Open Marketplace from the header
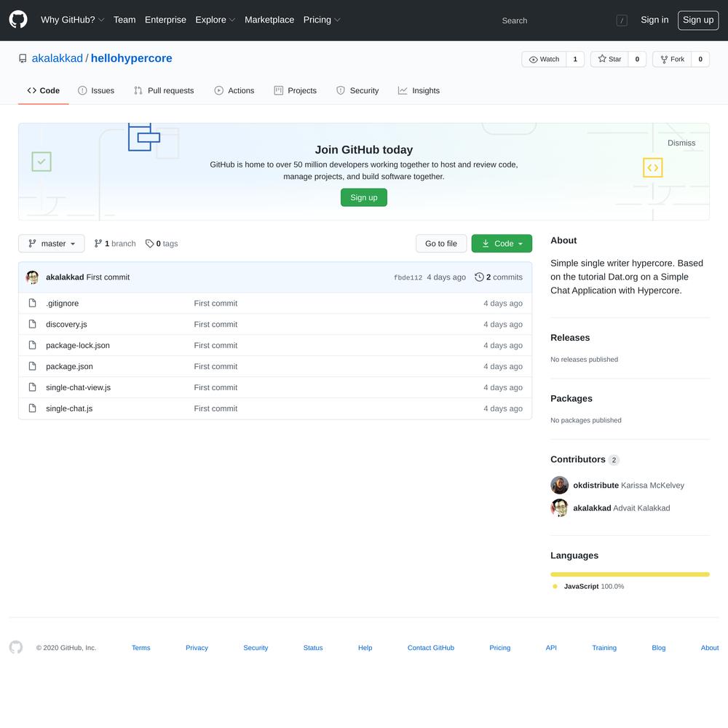The width and height of the screenshot is (728, 728). pos(269,20)
